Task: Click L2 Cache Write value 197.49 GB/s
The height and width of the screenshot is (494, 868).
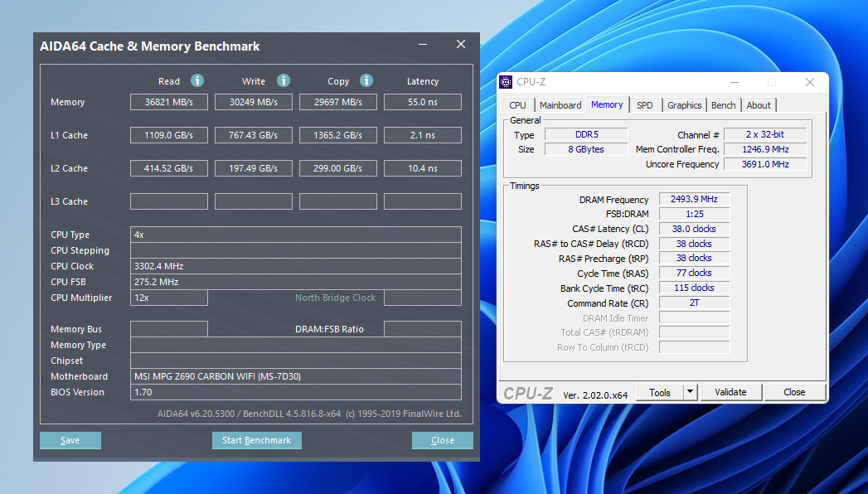Action: click(x=254, y=168)
